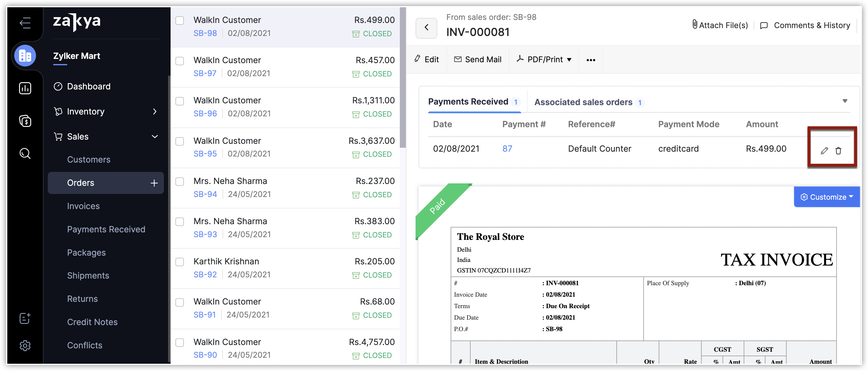Open the SB-90 order link
The image size is (868, 371).
click(205, 355)
